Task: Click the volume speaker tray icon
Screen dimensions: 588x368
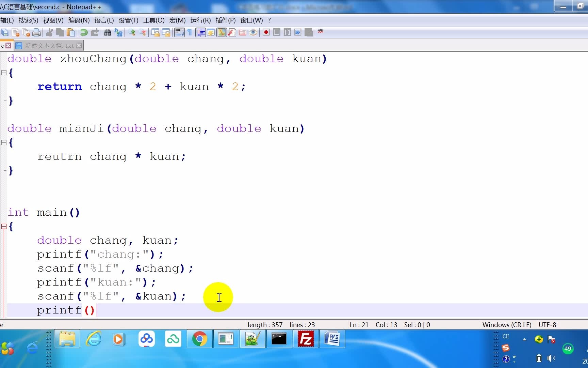Action: pos(551,358)
